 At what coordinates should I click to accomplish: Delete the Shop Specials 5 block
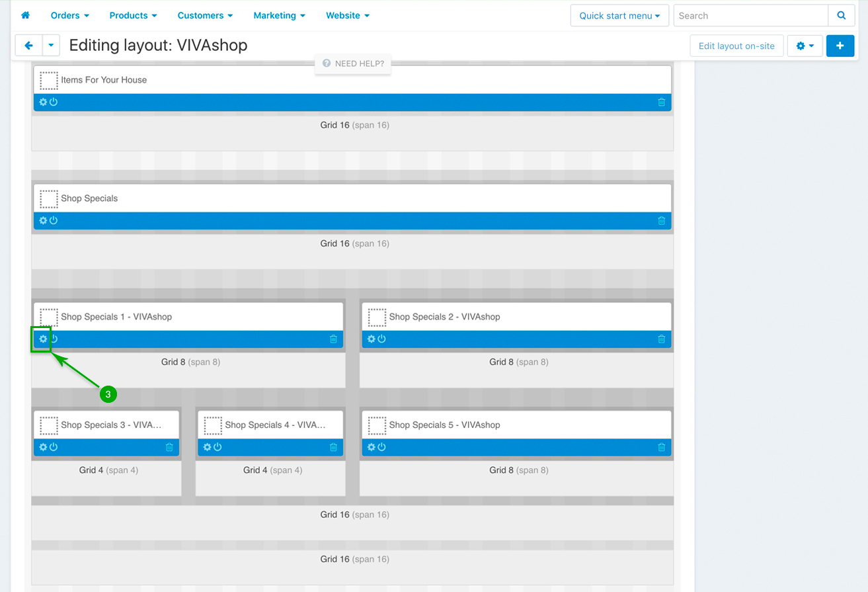tap(661, 447)
